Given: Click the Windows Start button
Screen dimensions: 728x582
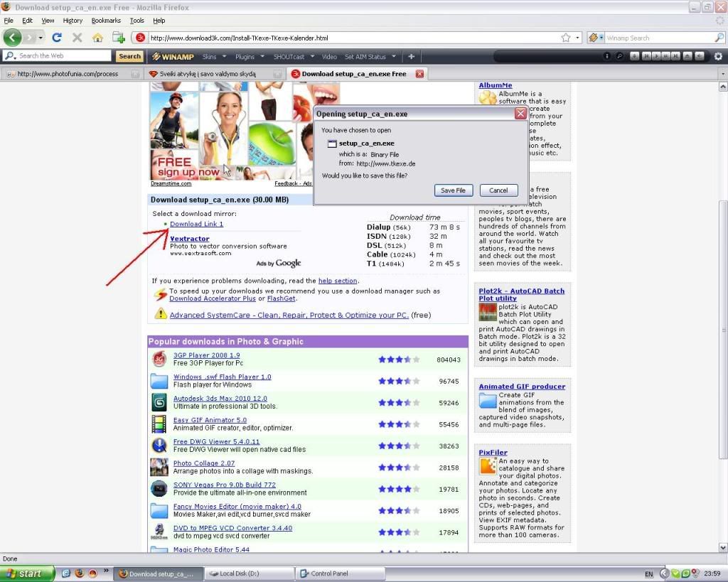Looking at the screenshot, I should [x=27, y=573].
